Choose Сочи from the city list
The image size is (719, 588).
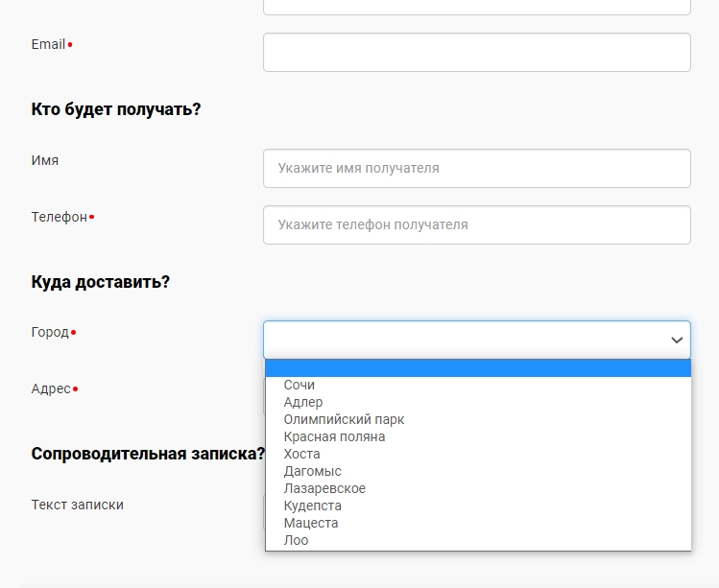300,385
